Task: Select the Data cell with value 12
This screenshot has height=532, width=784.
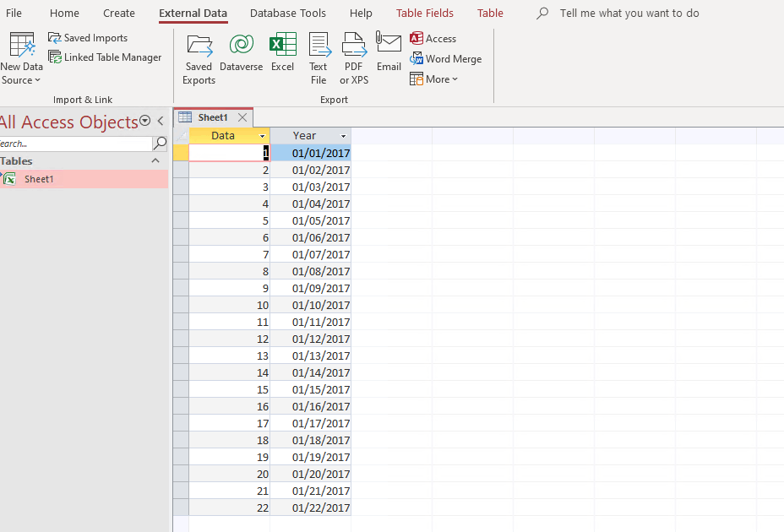Action: pyautogui.click(x=230, y=339)
